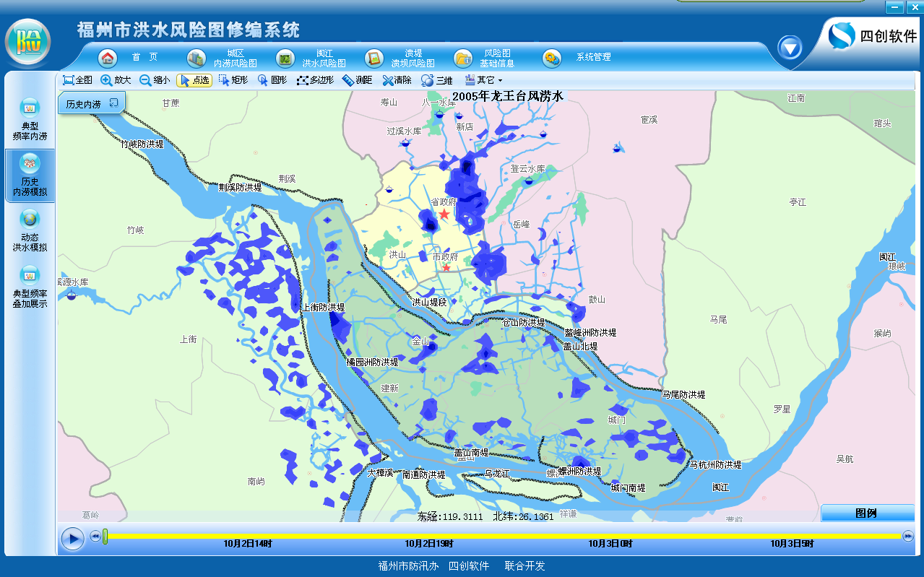Screen dimensions: 924x577
Task: Select the 缩小 zoom out tool
Action: (x=155, y=80)
